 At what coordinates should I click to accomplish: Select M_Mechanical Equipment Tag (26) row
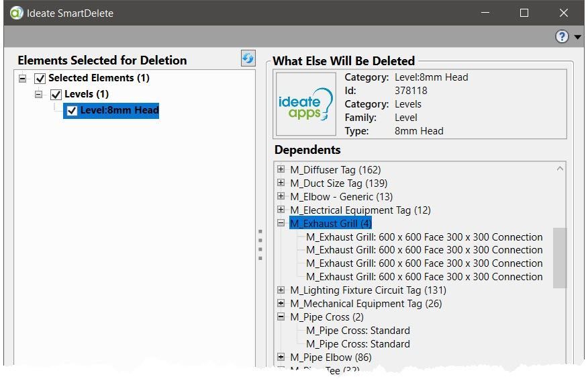[366, 304]
